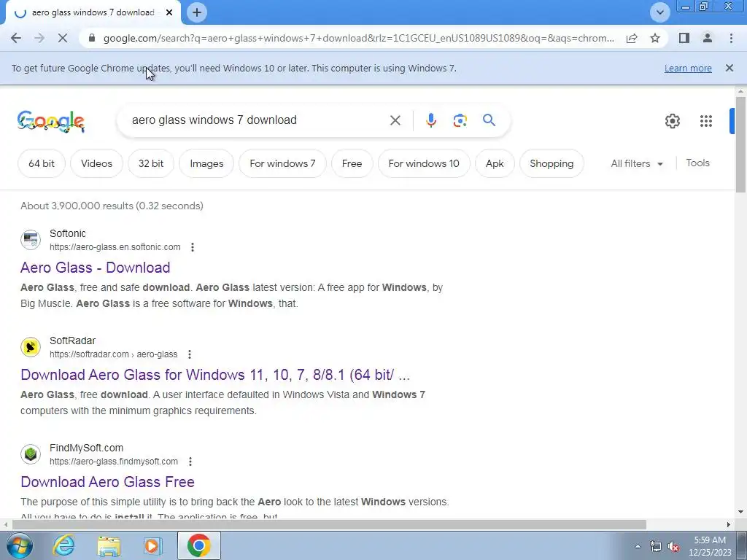This screenshot has width=747, height=560.
Task: Apply the For windows 7 filter
Action: [x=282, y=163]
